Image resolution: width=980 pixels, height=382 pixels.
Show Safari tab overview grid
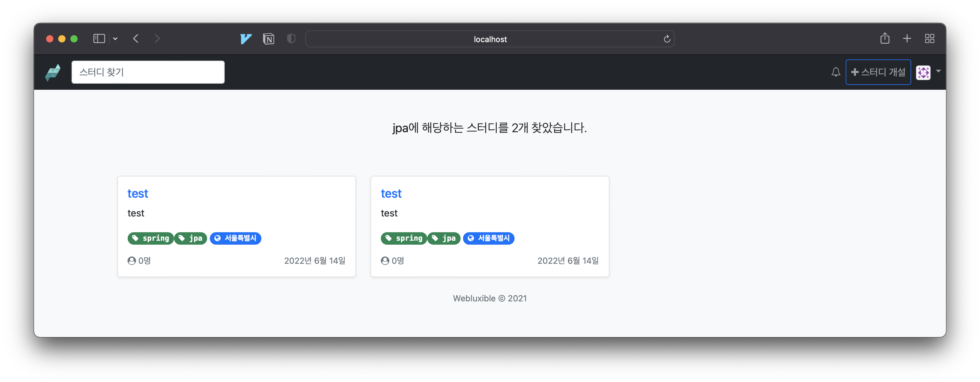(929, 39)
